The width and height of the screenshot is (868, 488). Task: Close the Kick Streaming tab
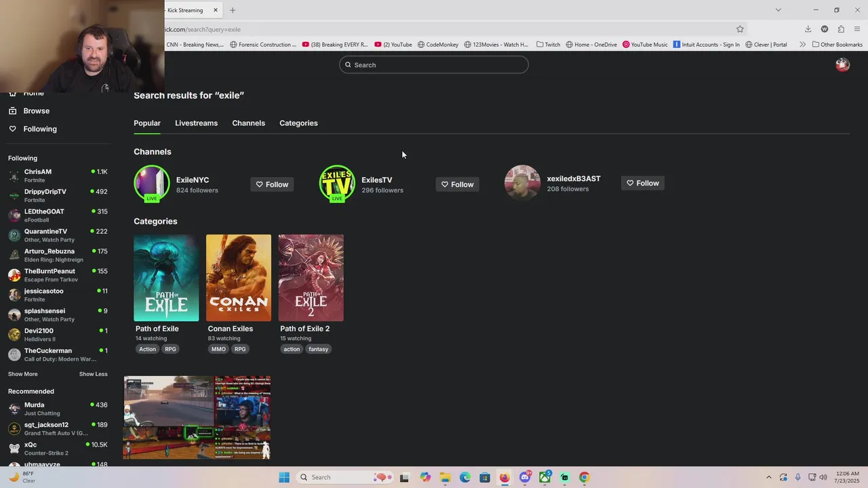click(216, 10)
